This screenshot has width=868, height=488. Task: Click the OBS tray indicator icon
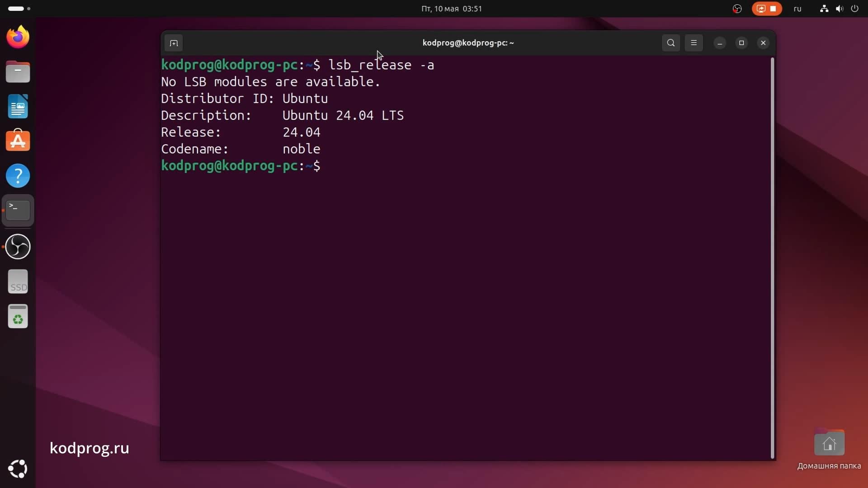pyautogui.click(x=737, y=9)
